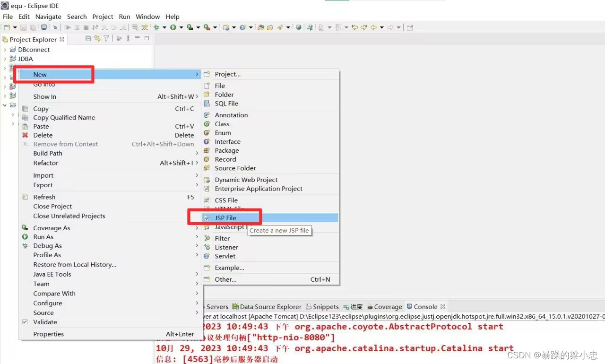Maximize the Project Explorer view
Image resolution: width=605 pixels, height=364 pixels.
[x=147, y=38]
